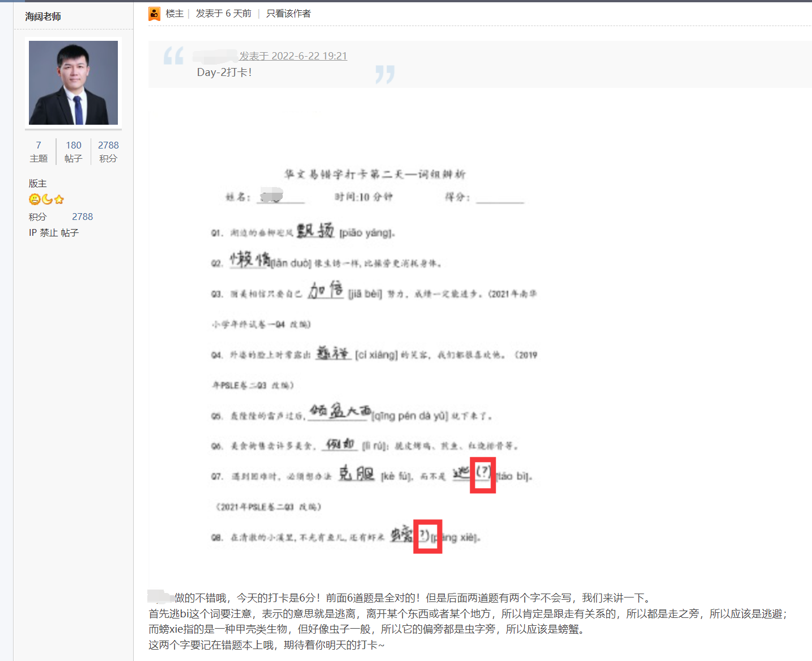Click the author's portrait avatar

point(73,83)
